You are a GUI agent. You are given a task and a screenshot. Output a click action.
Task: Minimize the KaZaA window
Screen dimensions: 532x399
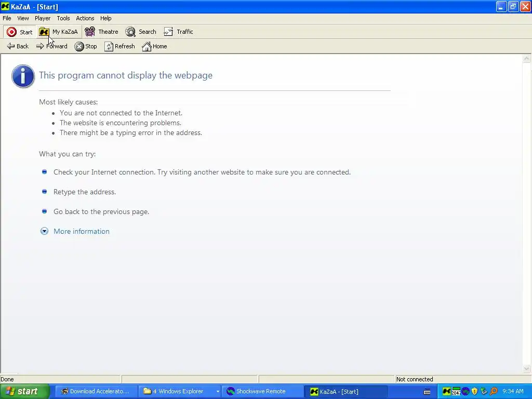(x=501, y=6)
